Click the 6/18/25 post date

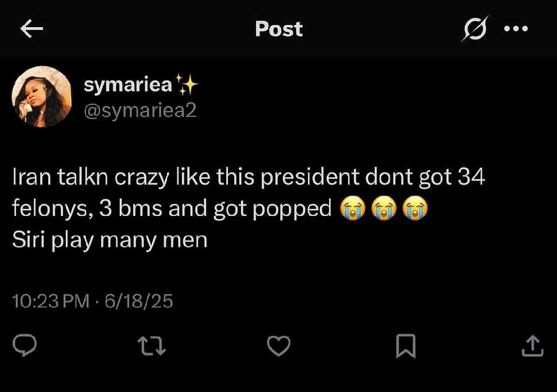point(139,301)
